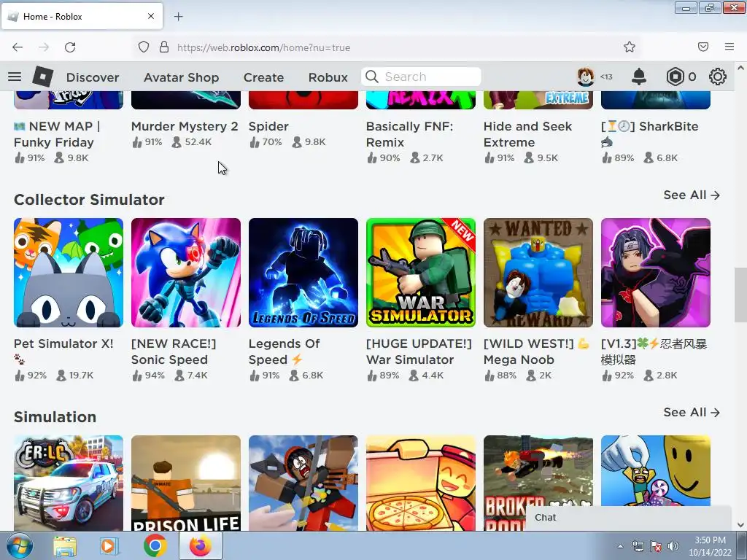
Task: Open the notifications bell
Action: (638, 77)
